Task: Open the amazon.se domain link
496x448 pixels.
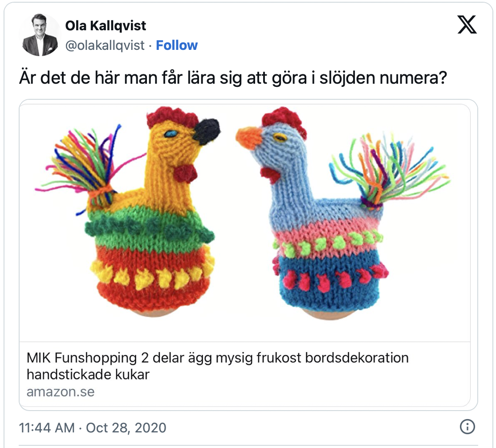Action: (61, 391)
